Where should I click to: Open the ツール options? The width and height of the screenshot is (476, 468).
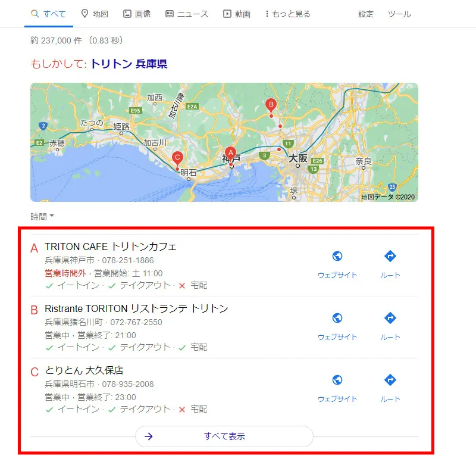(399, 14)
